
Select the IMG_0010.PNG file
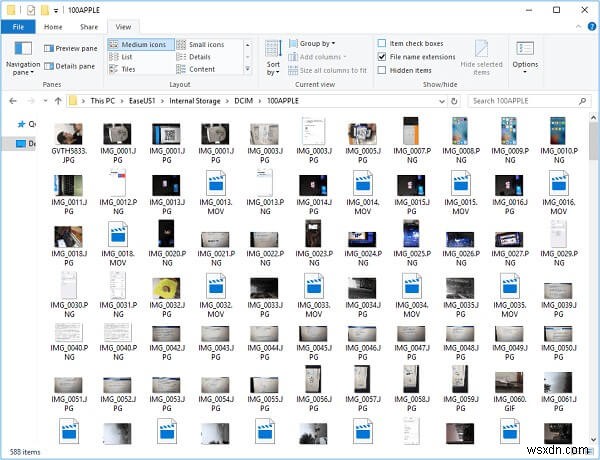tap(559, 140)
